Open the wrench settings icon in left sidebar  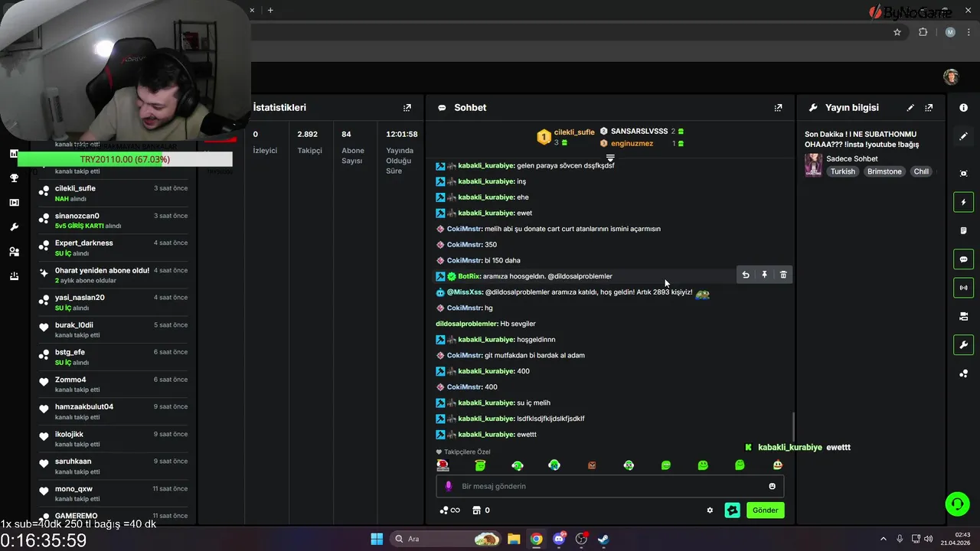pos(14,227)
